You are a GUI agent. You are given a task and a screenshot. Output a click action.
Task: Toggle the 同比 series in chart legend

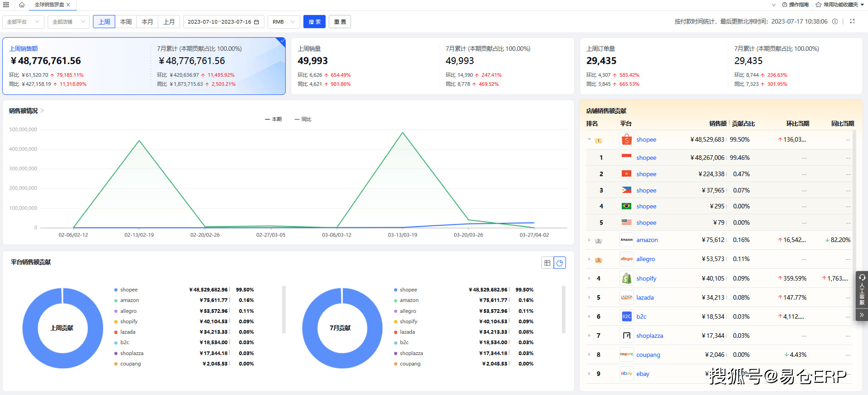303,119
